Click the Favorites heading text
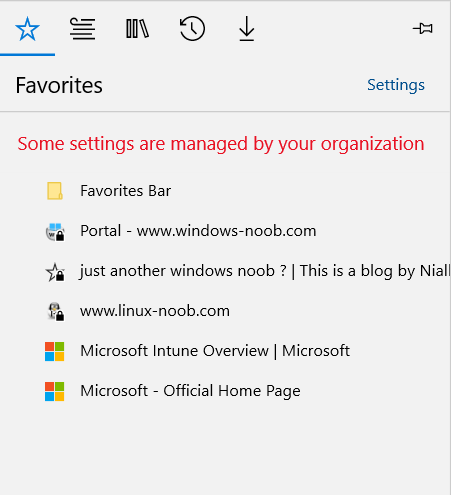 59,85
